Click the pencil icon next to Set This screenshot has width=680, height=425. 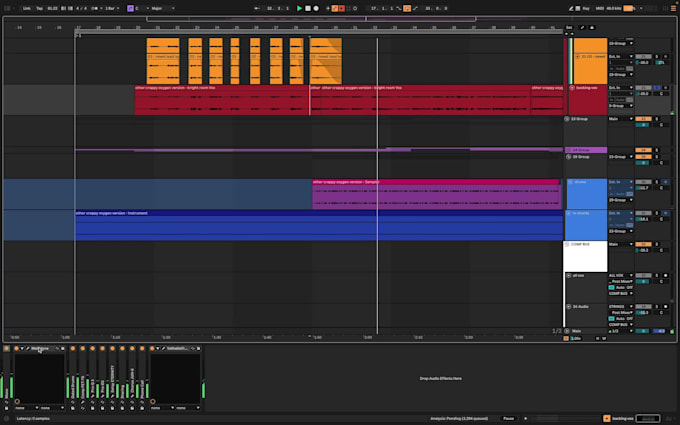click(582, 27)
